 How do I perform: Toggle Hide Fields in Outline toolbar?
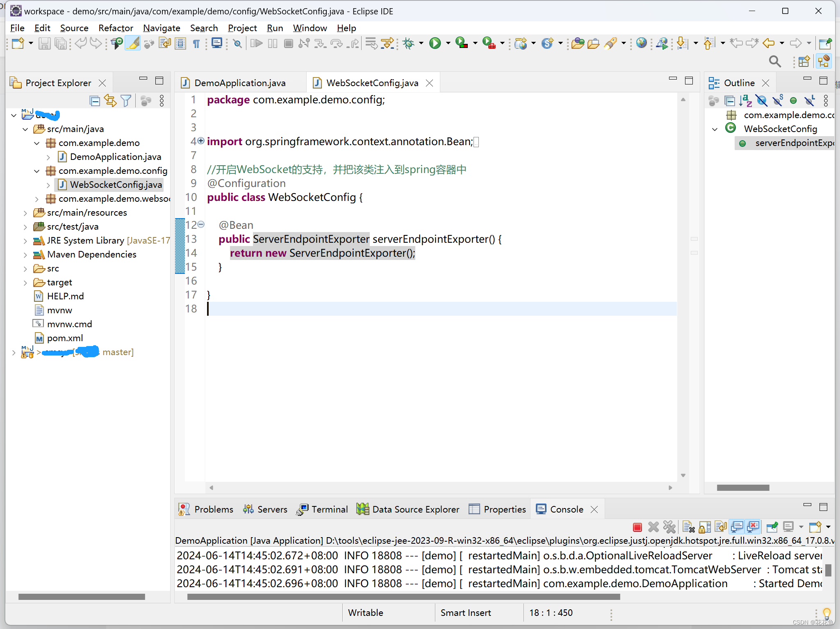pyautogui.click(x=762, y=100)
